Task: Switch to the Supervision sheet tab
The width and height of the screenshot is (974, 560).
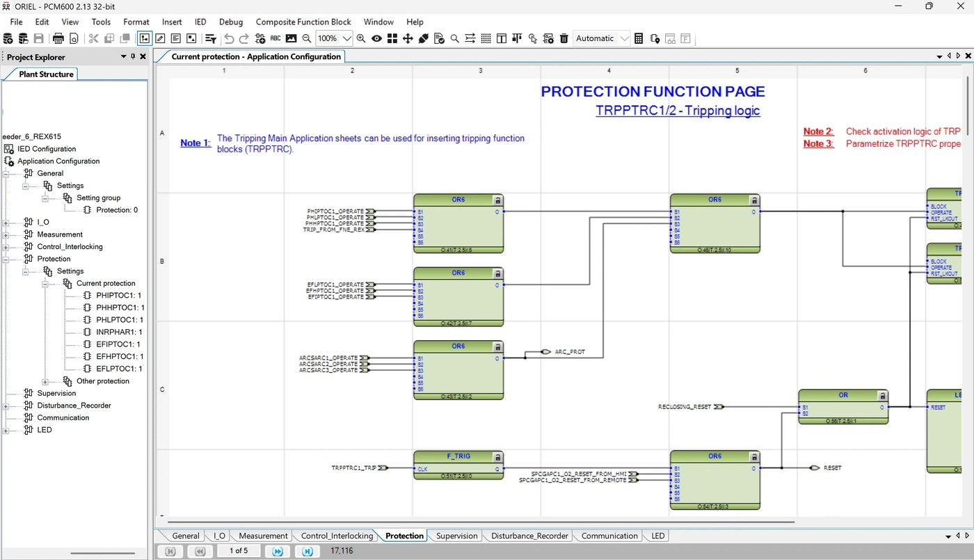Action: 456,536
